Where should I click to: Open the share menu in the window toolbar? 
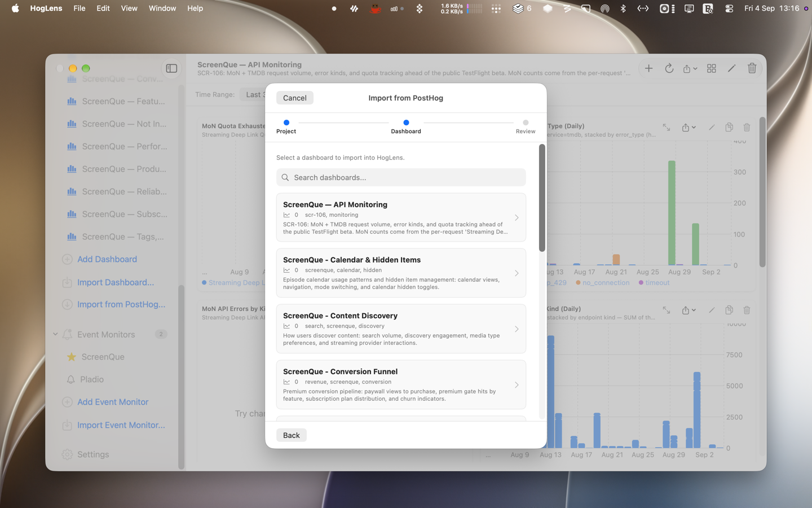tap(690, 68)
